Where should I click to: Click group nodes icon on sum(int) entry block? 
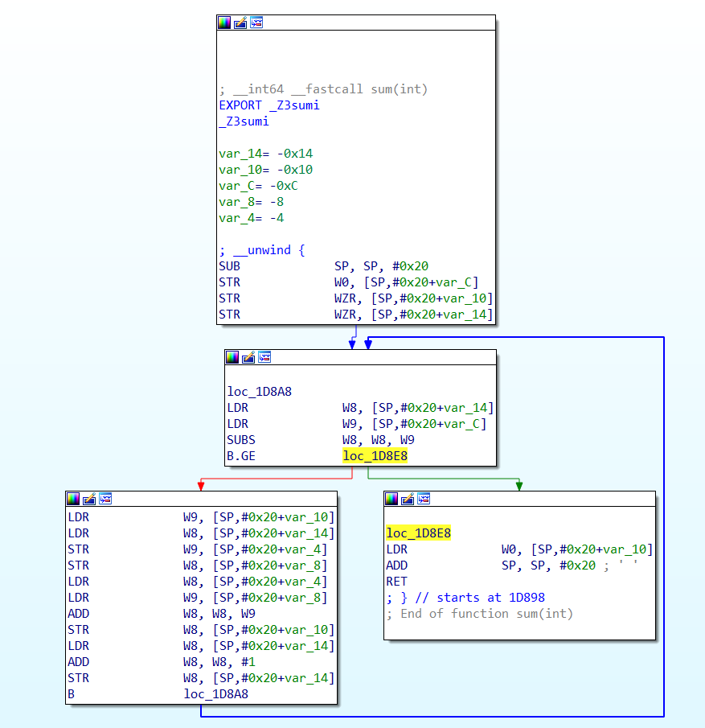point(256,23)
